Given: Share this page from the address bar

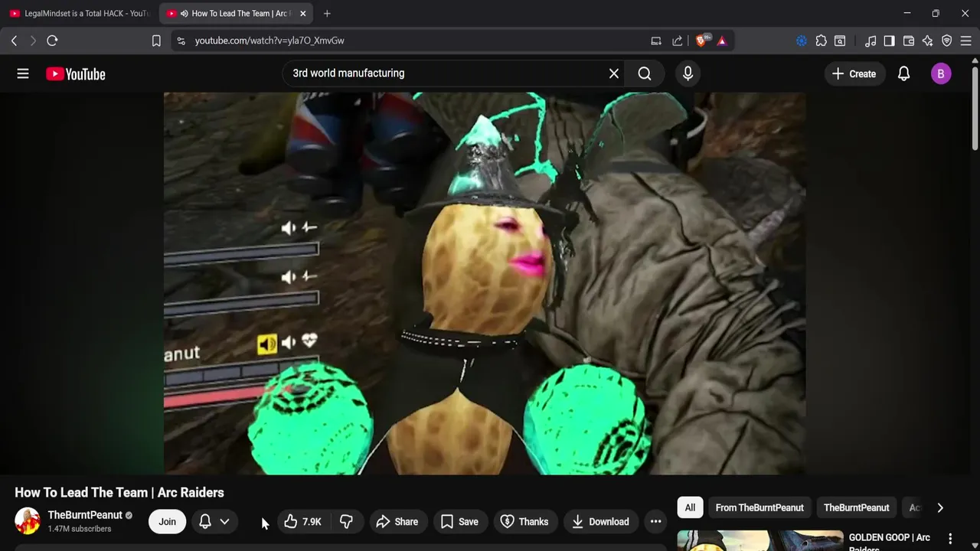Looking at the screenshot, I should 678,41.
